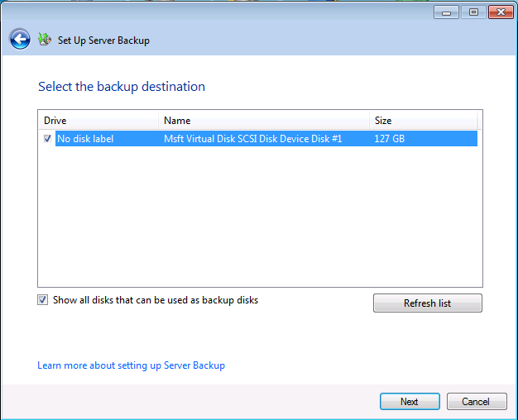Sort by the Name column header
The width and height of the screenshot is (518, 420).
click(x=264, y=121)
